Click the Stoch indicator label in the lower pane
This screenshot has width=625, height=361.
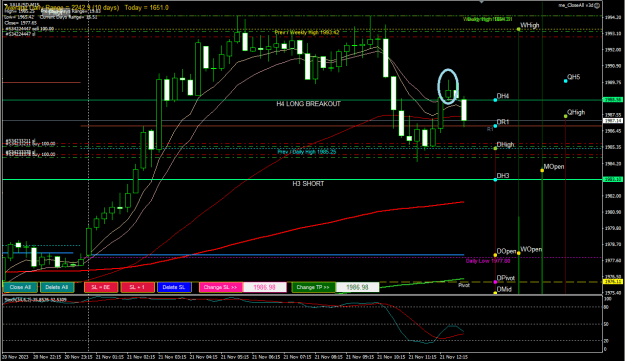pyautogui.click(x=35, y=299)
